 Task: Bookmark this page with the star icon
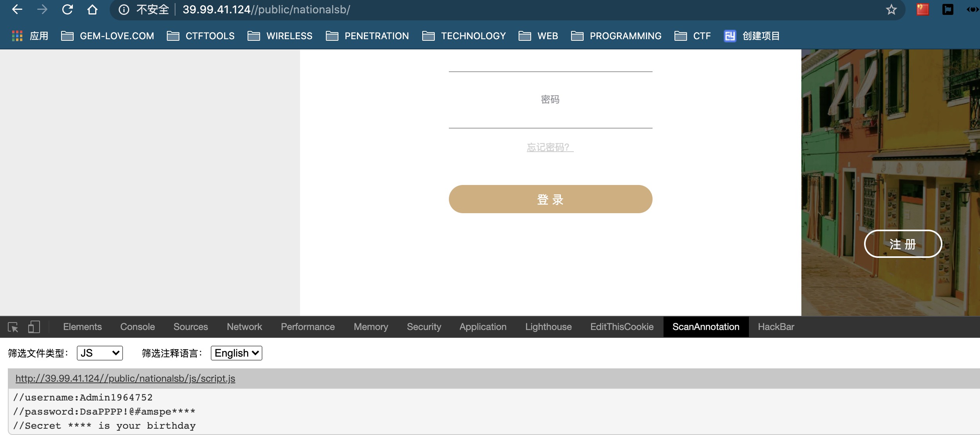tap(891, 9)
